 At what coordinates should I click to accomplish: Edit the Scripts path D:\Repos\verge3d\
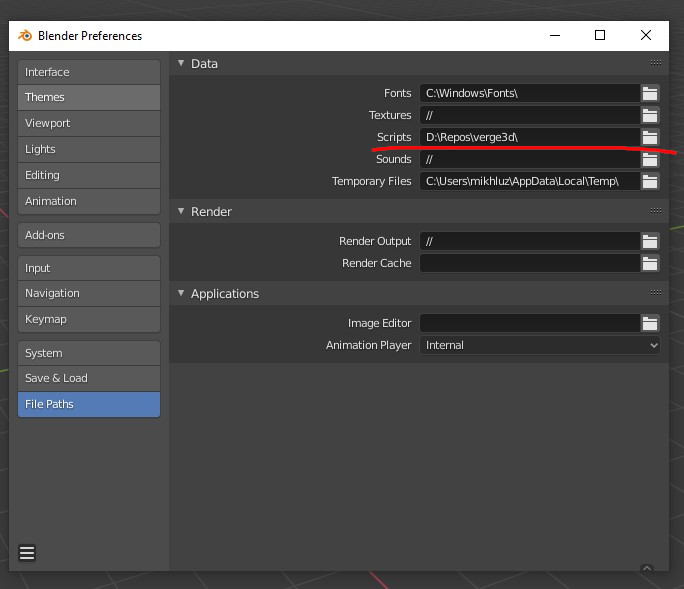pos(530,137)
